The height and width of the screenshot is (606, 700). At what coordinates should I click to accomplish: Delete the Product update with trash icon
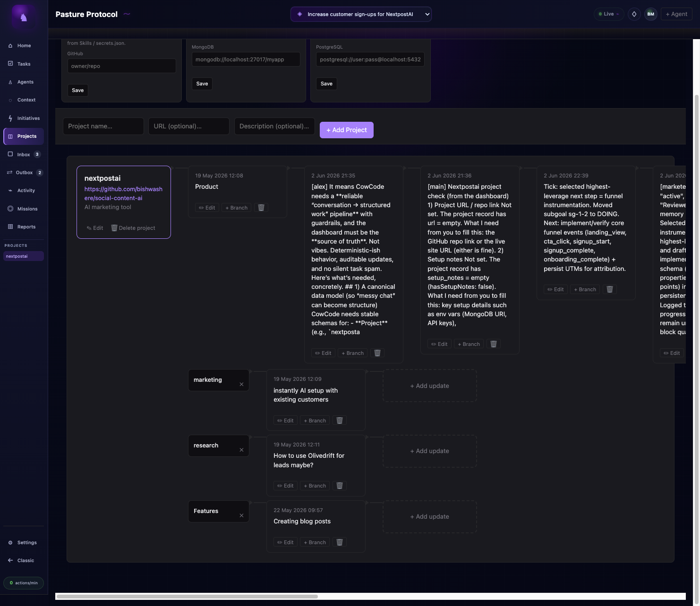tap(261, 208)
